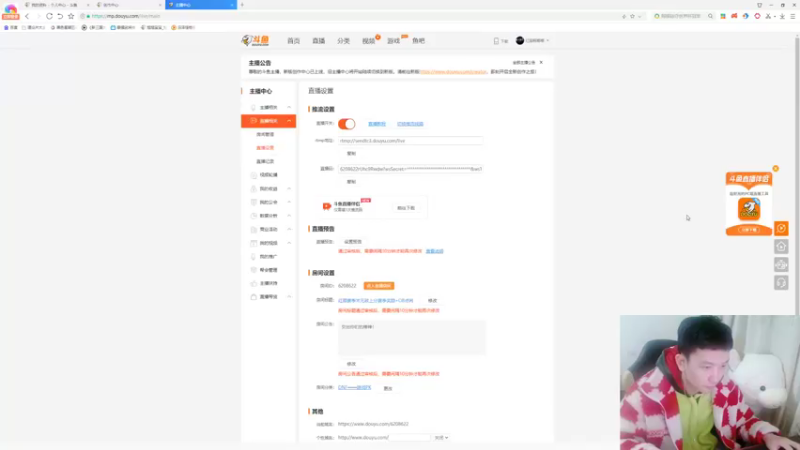The image size is (800, 450).
Task: Open the browser downloads arrow icon
Action: pos(782,16)
